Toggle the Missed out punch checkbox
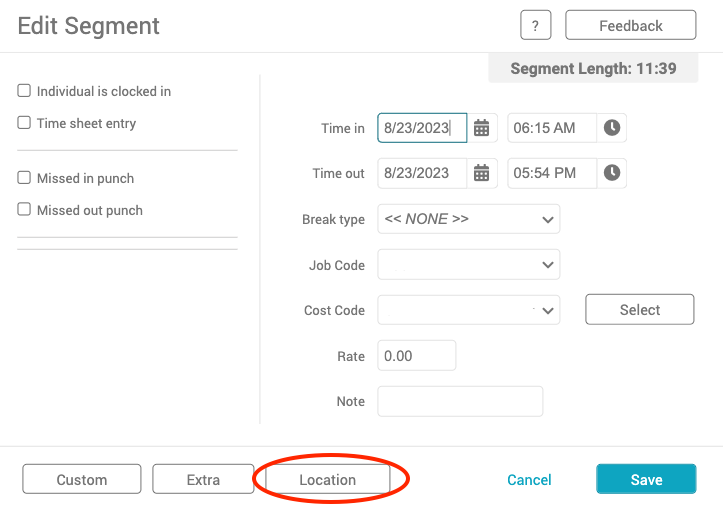Viewport: 723px width, 514px height. [24, 210]
